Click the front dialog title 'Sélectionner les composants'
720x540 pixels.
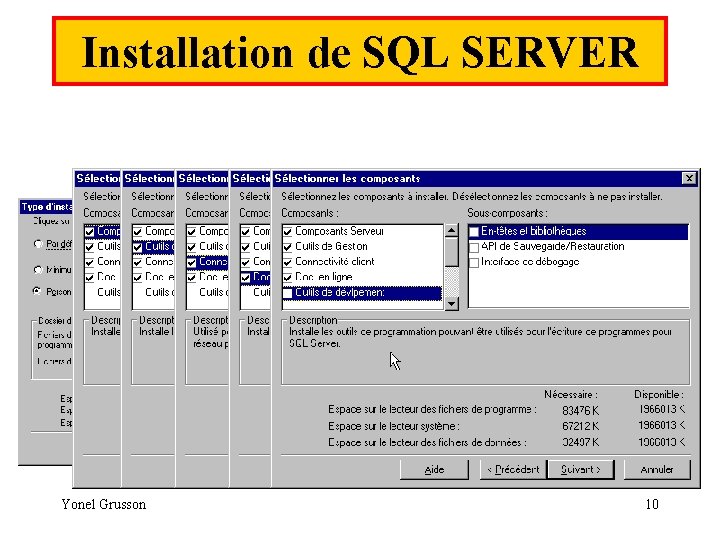347,178
